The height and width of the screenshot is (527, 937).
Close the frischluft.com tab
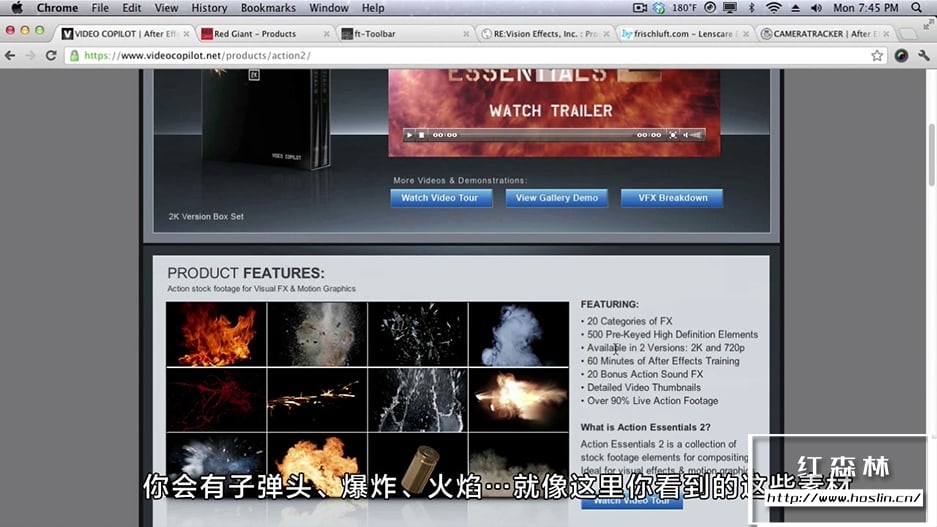[x=746, y=34]
